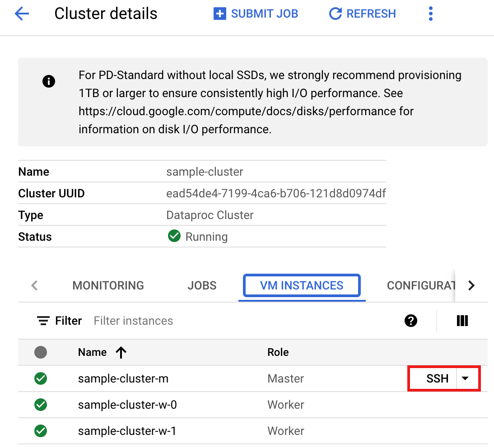Screen dimensions: 494x448
Task: Click SUBMIT JOB to create a new job
Action: point(256,14)
